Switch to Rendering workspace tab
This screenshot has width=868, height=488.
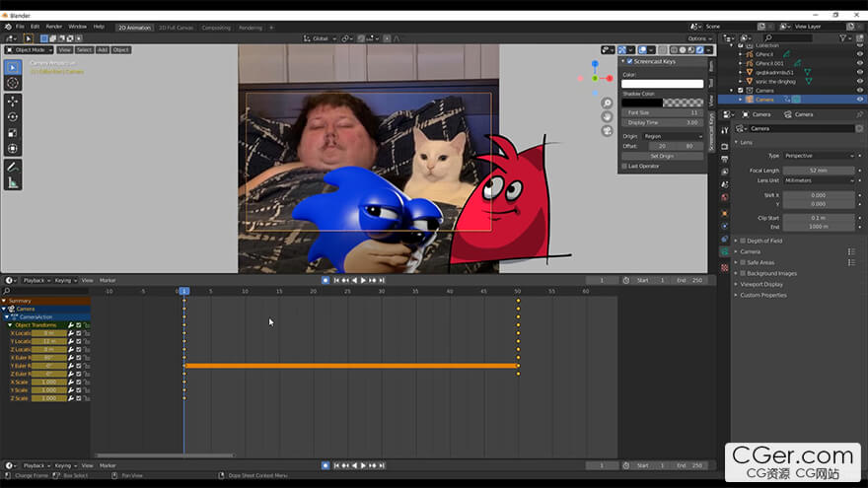tap(251, 28)
